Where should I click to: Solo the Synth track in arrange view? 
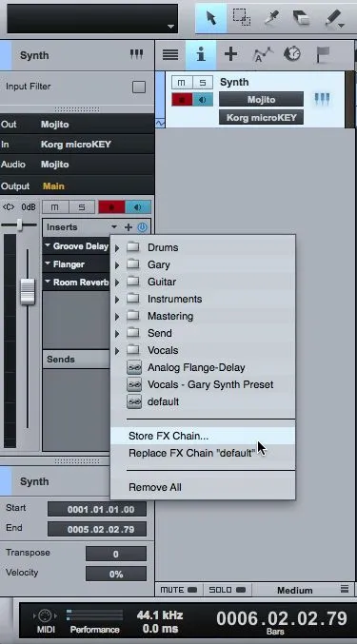tap(203, 83)
